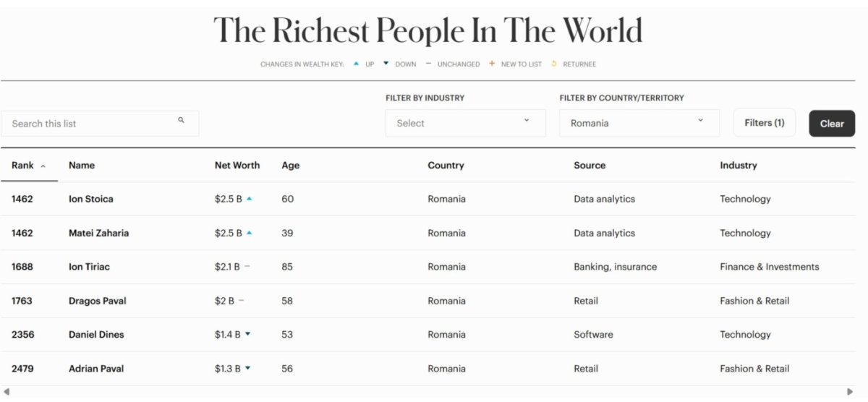Sort by the Net Worth column header
This screenshot has width=868, height=402.
(x=237, y=166)
